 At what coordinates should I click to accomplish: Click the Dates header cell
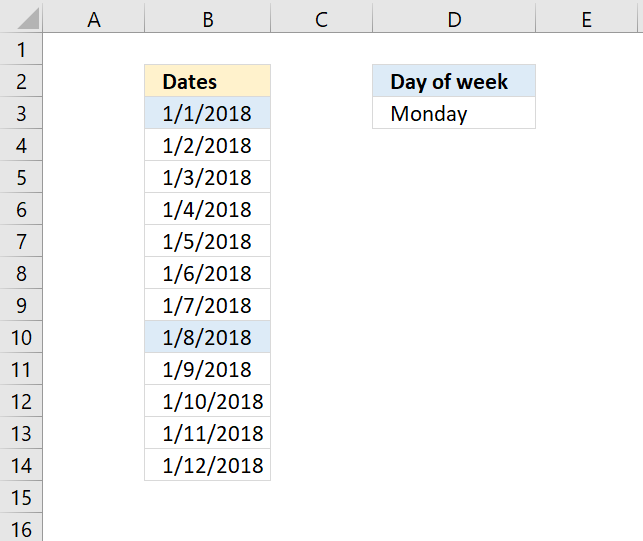[207, 81]
